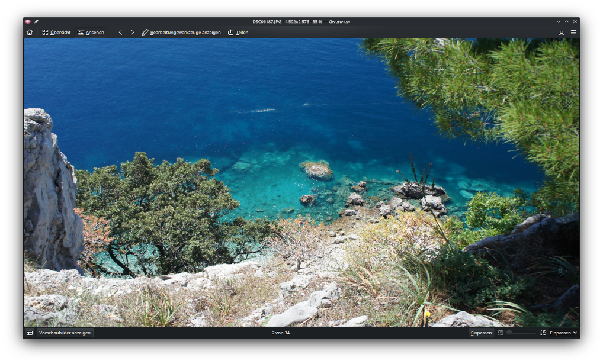Viewport: 603px width, 364px height.
Task: Click the Einpassen zoom-to-fit button
Action: click(481, 333)
